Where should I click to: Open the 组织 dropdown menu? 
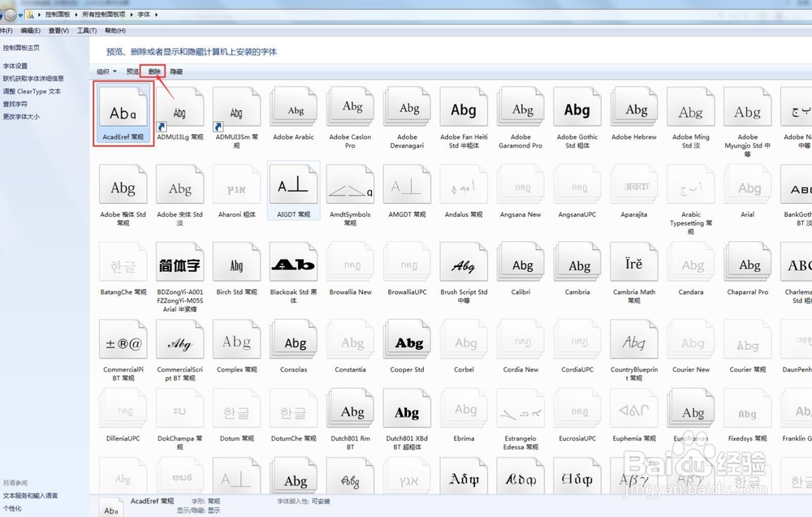[106, 71]
